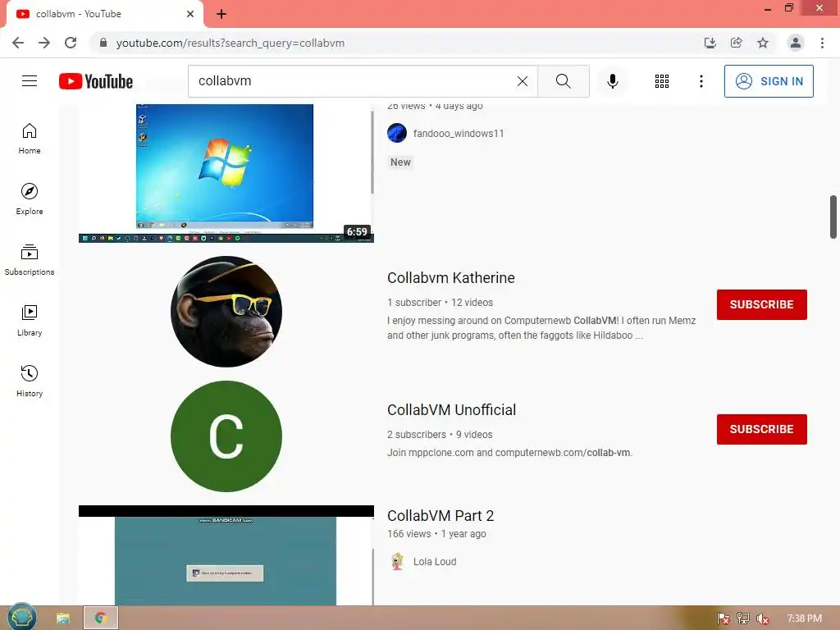840x630 pixels.
Task: Click the "New" badge under fandooo_windows11
Action: pyautogui.click(x=400, y=162)
